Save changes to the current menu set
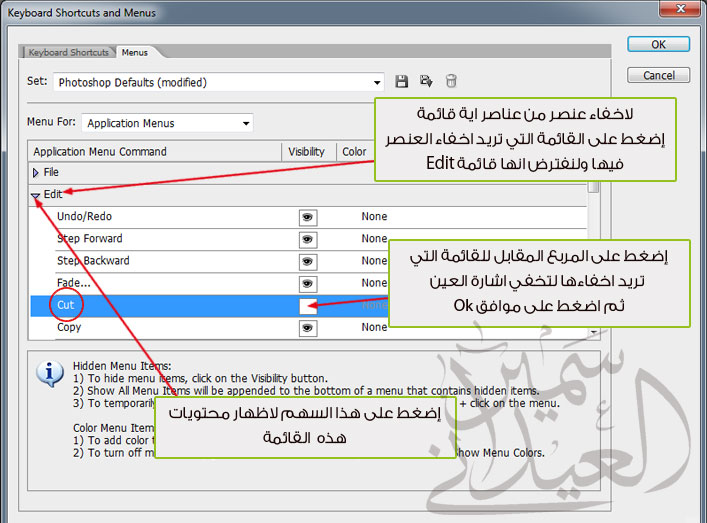 tap(402, 82)
